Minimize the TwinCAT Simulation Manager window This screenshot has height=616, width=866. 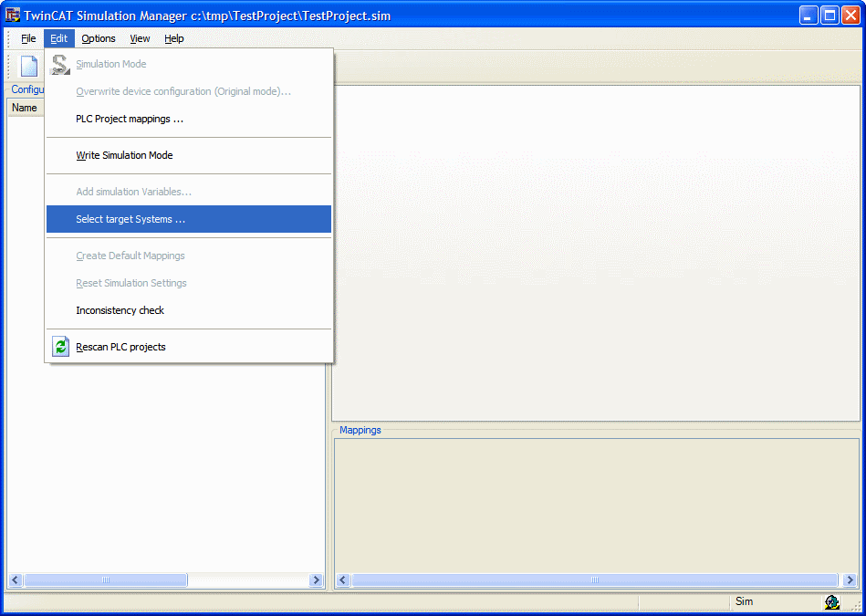(x=809, y=16)
